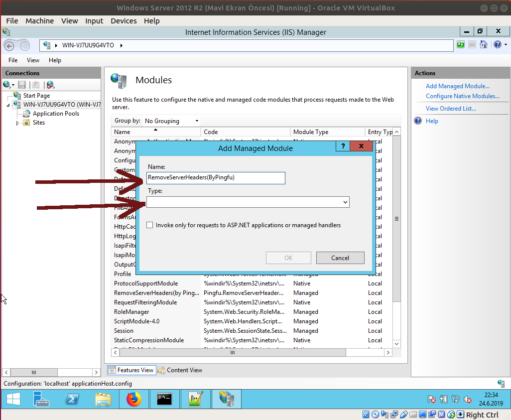Select Start Page in the Connections tree

tap(36, 96)
